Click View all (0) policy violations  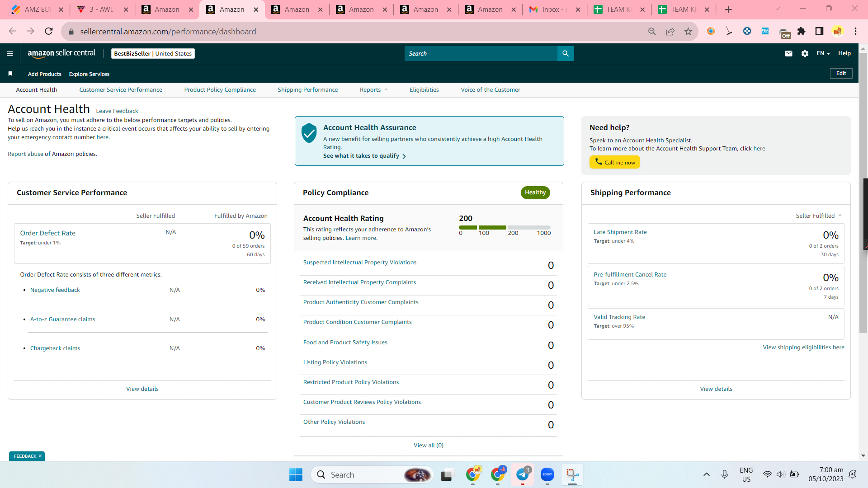tap(429, 445)
